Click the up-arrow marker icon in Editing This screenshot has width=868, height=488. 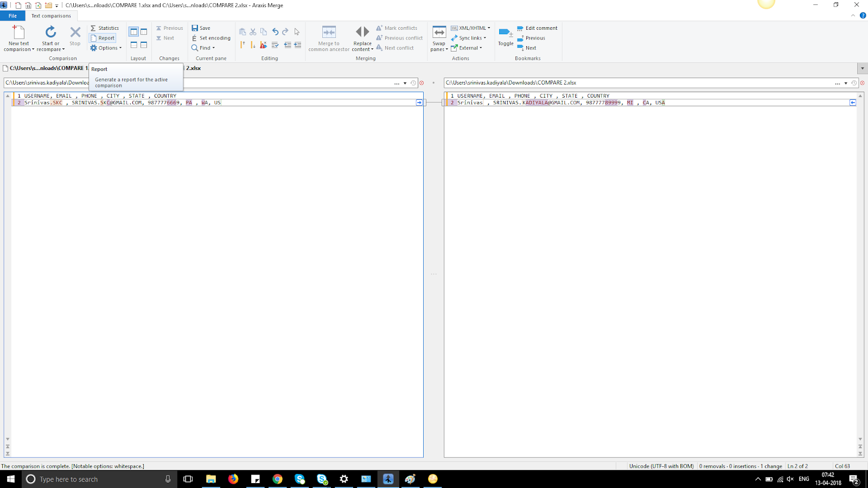pyautogui.click(x=242, y=45)
